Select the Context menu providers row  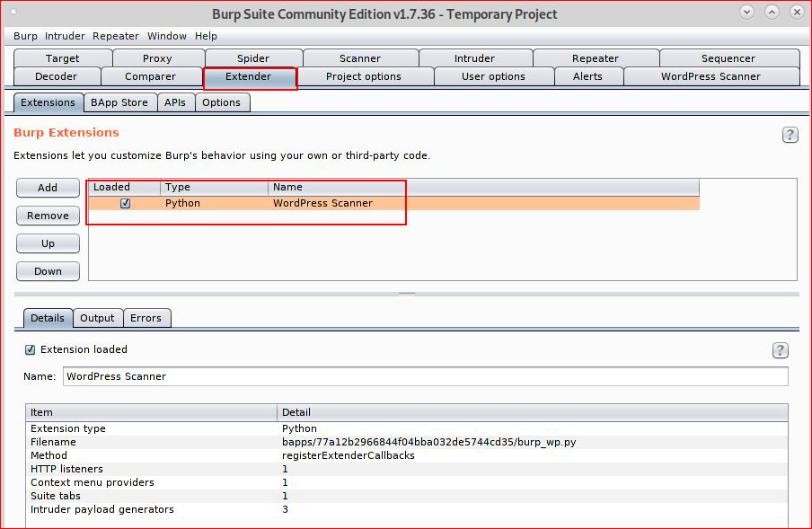(407, 482)
